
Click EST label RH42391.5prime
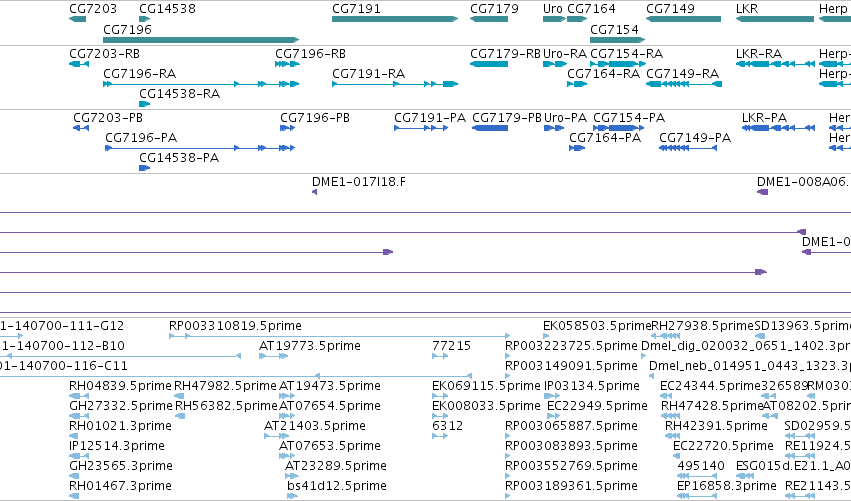(716, 426)
